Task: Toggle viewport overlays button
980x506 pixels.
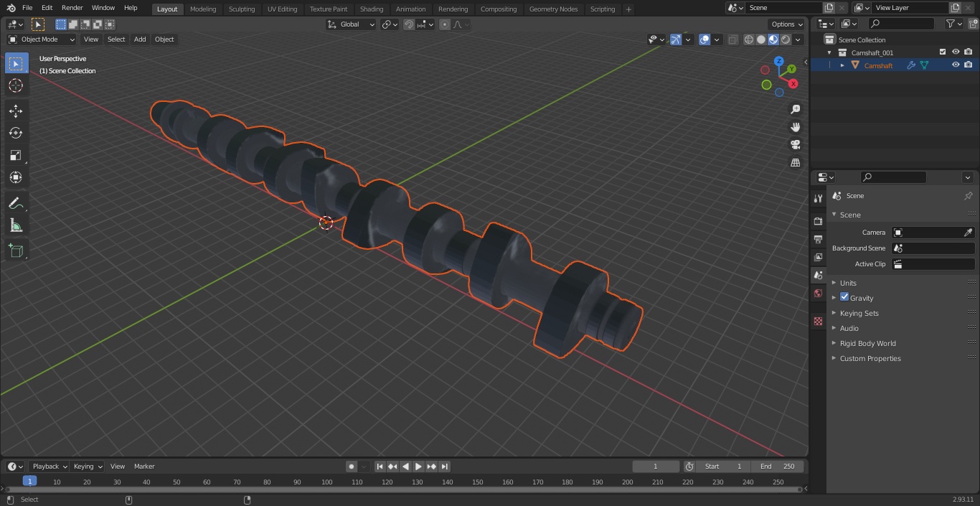Action: pyautogui.click(x=705, y=39)
